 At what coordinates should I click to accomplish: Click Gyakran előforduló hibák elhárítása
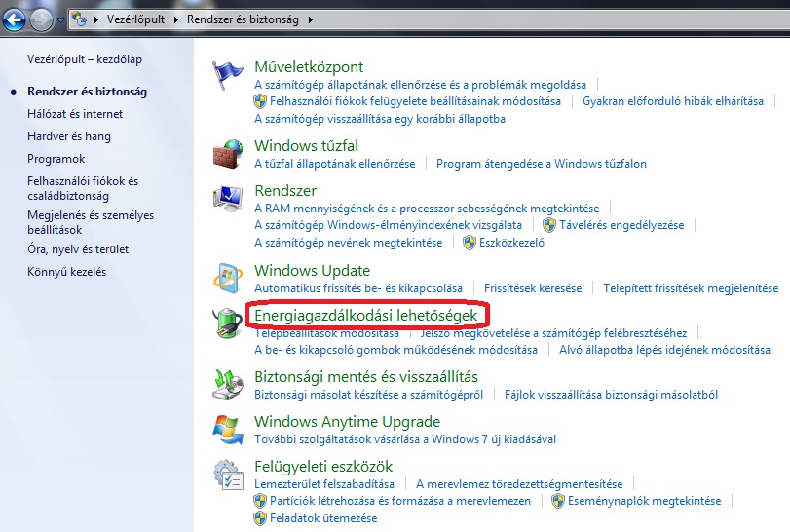click(672, 101)
